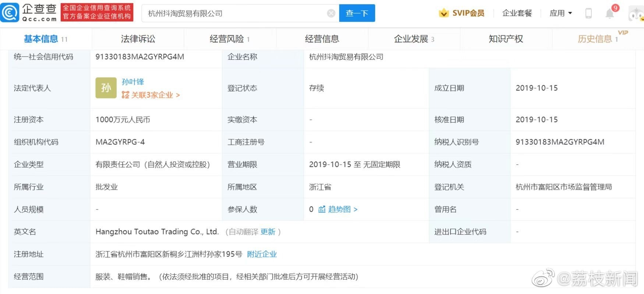Switch to the 法律诉讼 tab

click(138, 39)
